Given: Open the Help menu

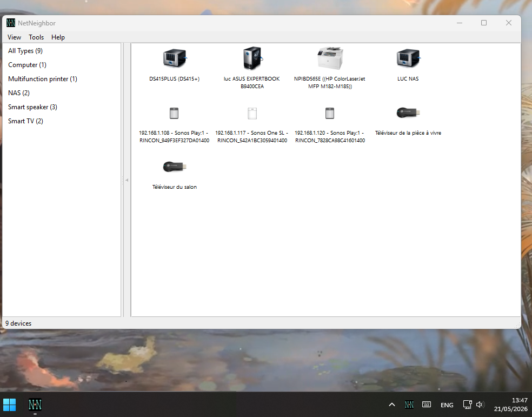Looking at the screenshot, I should [x=58, y=37].
